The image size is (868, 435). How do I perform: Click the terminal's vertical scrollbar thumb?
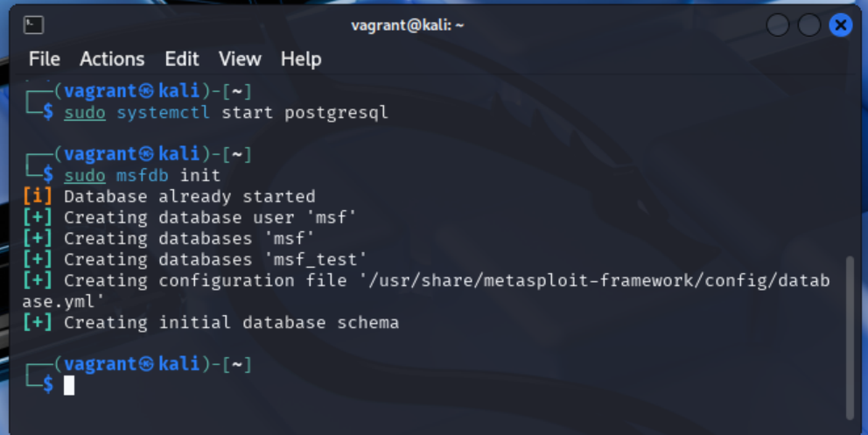pos(849,337)
